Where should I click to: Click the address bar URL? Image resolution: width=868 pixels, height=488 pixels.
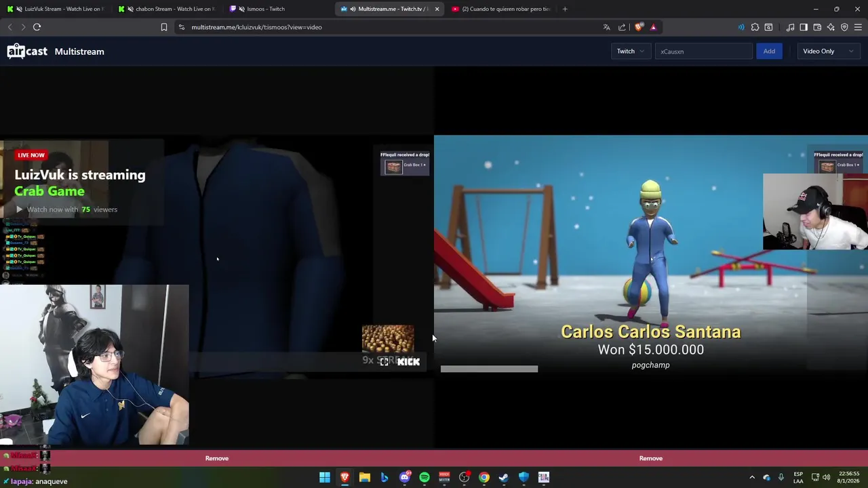tap(256, 27)
